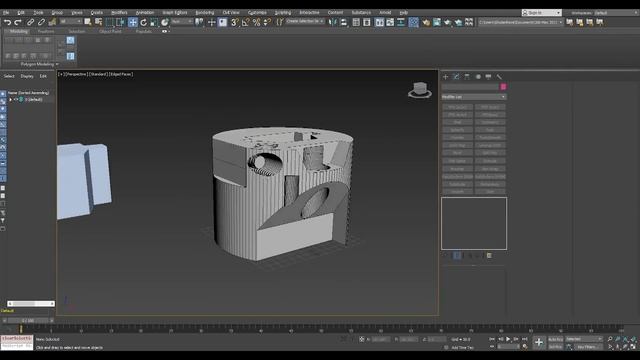The width and height of the screenshot is (640, 360).
Task: Toggle the Percent Snap icon
Action: [256, 22]
